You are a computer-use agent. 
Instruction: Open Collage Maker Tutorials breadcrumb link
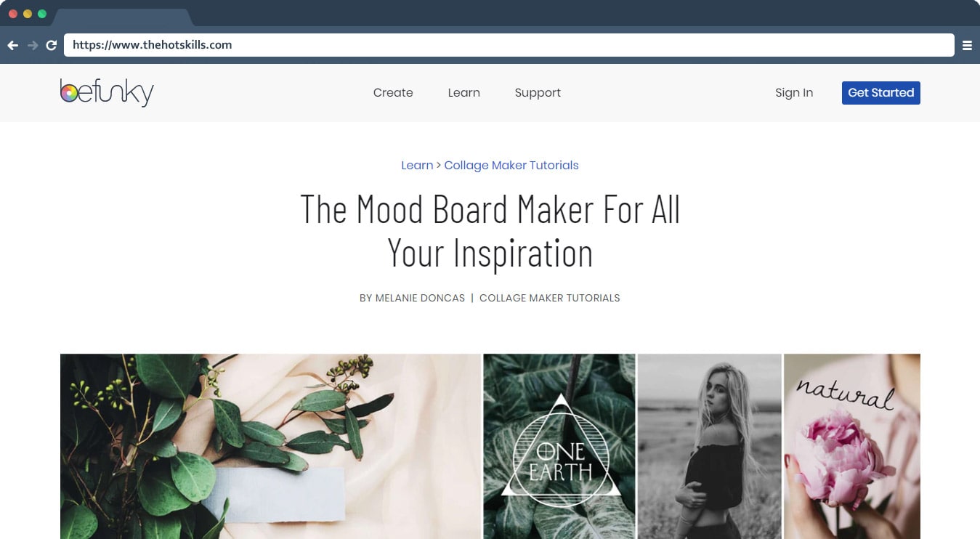[x=511, y=165]
